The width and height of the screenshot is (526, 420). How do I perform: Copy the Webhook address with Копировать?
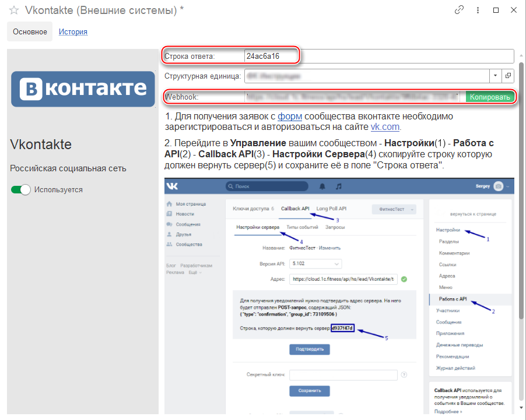(x=490, y=97)
